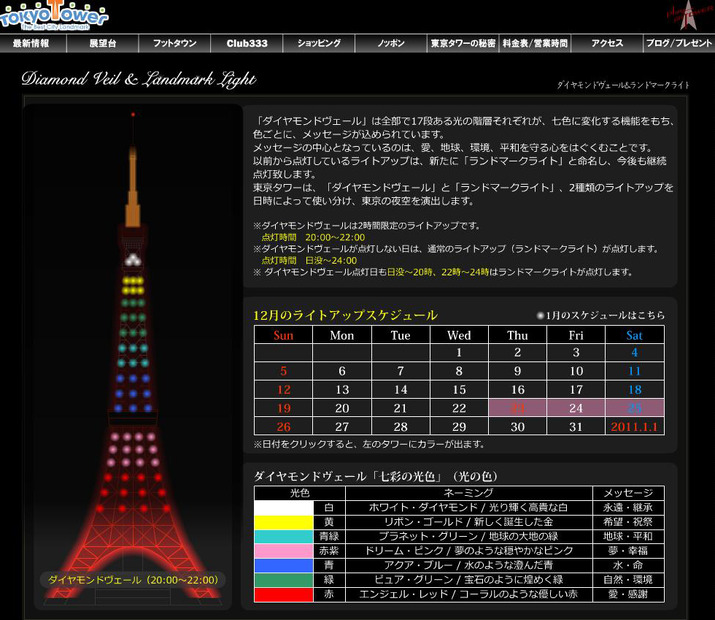Image resolution: width=715 pixels, height=620 pixels.
Task: Click calendar date 26
Action: 284,427
